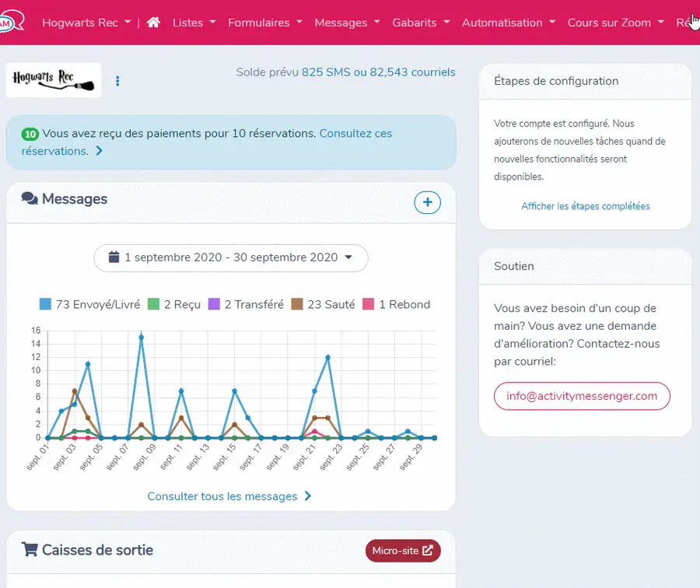Image resolution: width=700 pixels, height=588 pixels.
Task: Click the shopping cart icon at Caisses de sortie
Action: coord(30,550)
